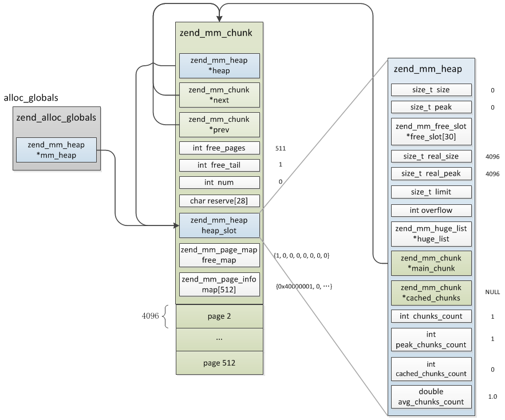Viewport: 505px width, 420px height.
Task: Click the page 2 block
Action: coord(219,316)
